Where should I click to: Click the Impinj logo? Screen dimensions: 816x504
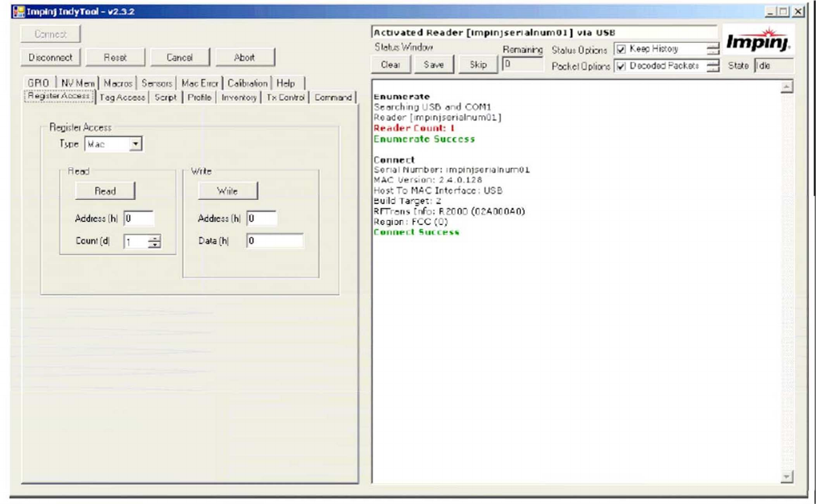(x=758, y=40)
